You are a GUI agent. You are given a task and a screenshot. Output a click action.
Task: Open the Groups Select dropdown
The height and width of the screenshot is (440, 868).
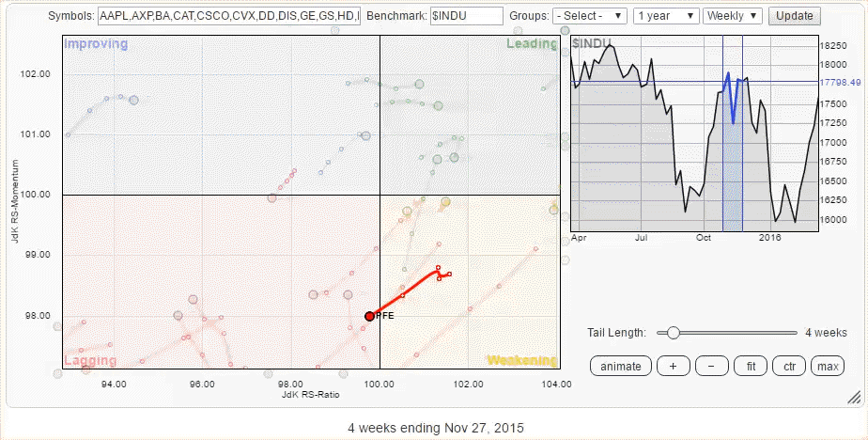pos(590,16)
